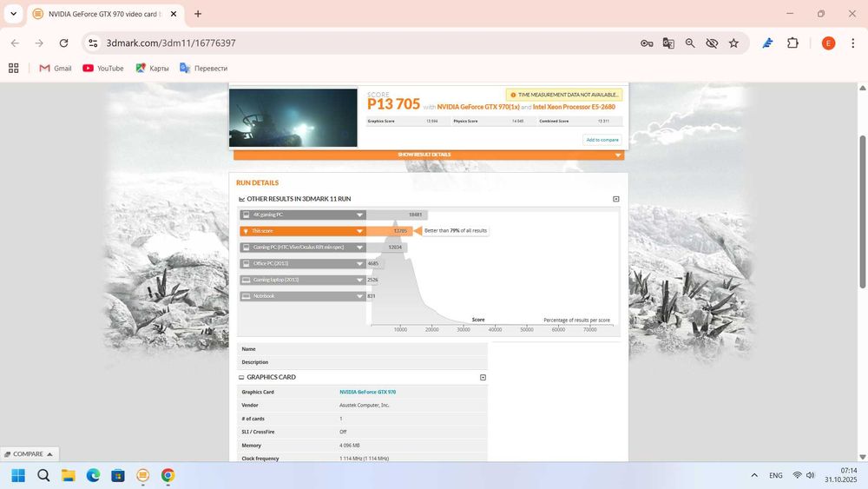The image size is (868, 489).
Task: Switch the ENG input language
Action: (775, 475)
